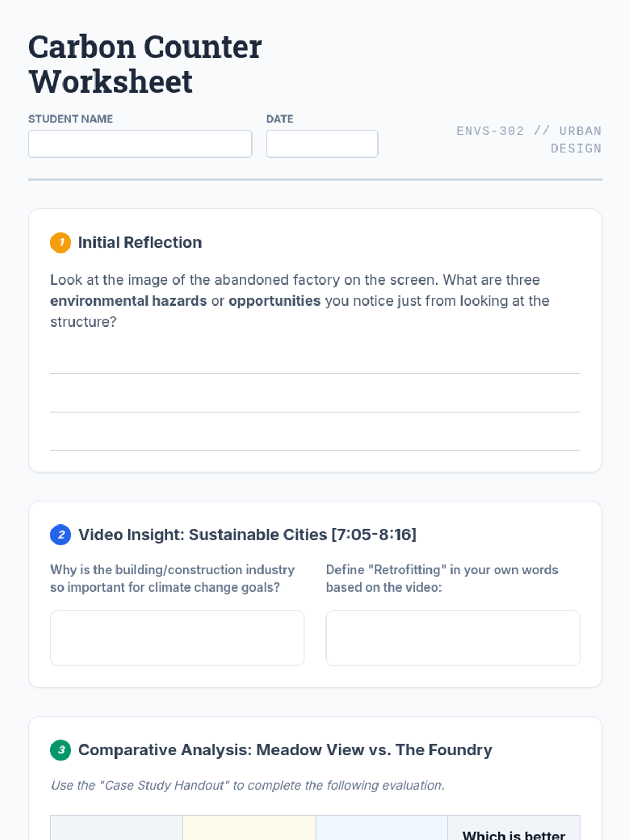Click into the Date input box
The width and height of the screenshot is (630, 840).
(x=322, y=144)
